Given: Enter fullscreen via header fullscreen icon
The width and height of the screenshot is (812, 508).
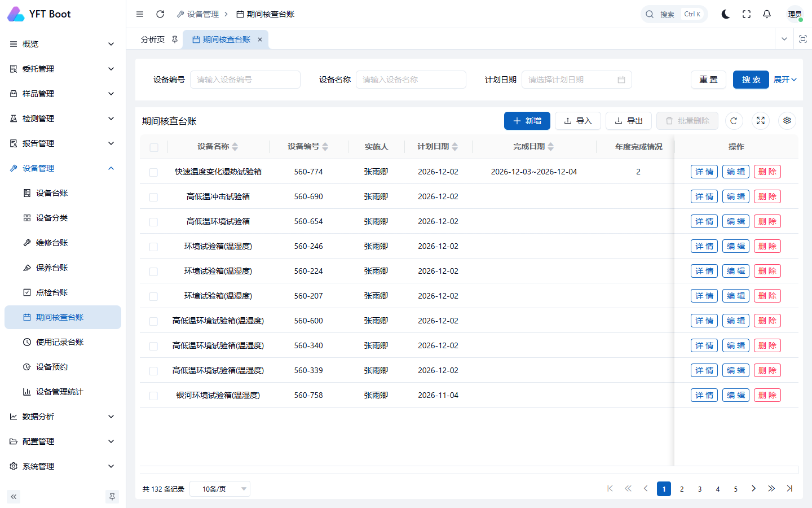Looking at the screenshot, I should tap(747, 14).
